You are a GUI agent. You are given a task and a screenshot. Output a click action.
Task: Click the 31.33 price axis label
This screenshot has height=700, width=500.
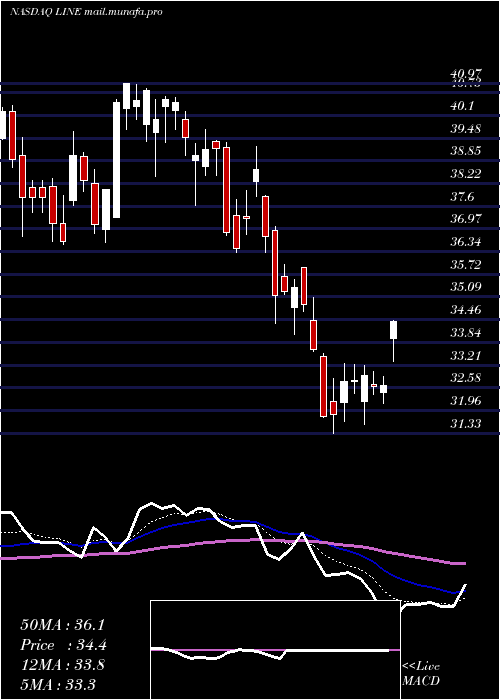pyautogui.click(x=466, y=423)
